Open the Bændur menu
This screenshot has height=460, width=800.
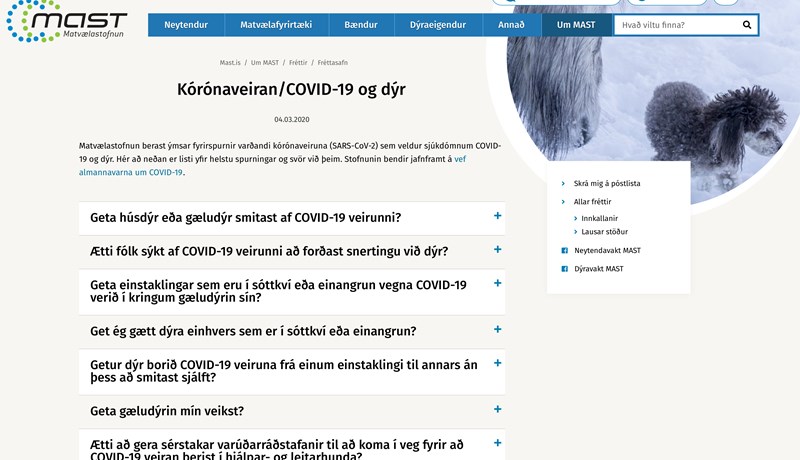[x=361, y=24]
